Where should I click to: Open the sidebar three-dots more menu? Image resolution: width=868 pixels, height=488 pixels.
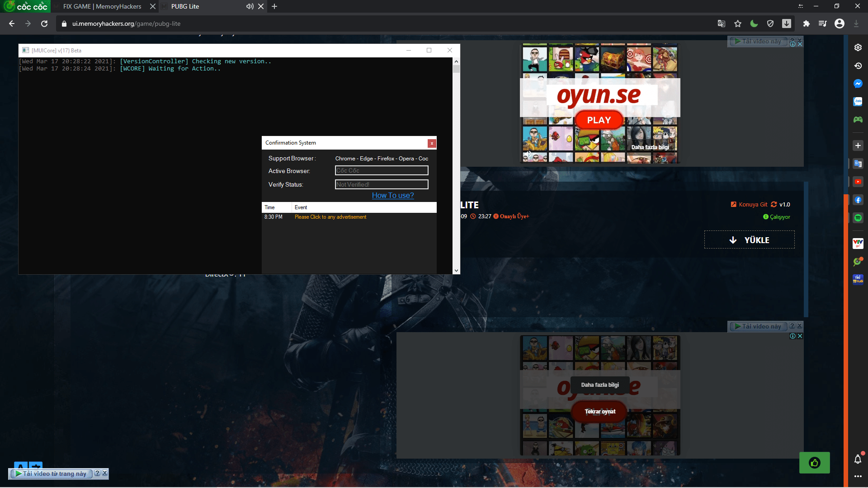click(858, 476)
